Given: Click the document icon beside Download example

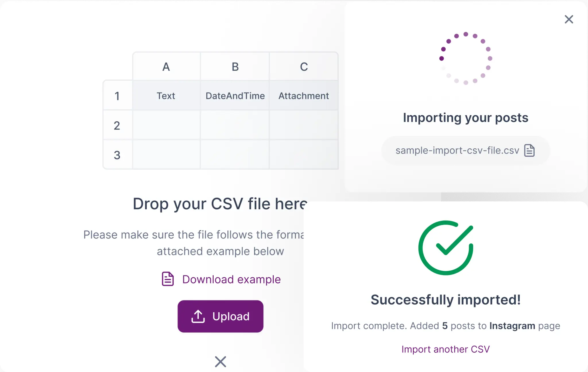Looking at the screenshot, I should click(168, 279).
